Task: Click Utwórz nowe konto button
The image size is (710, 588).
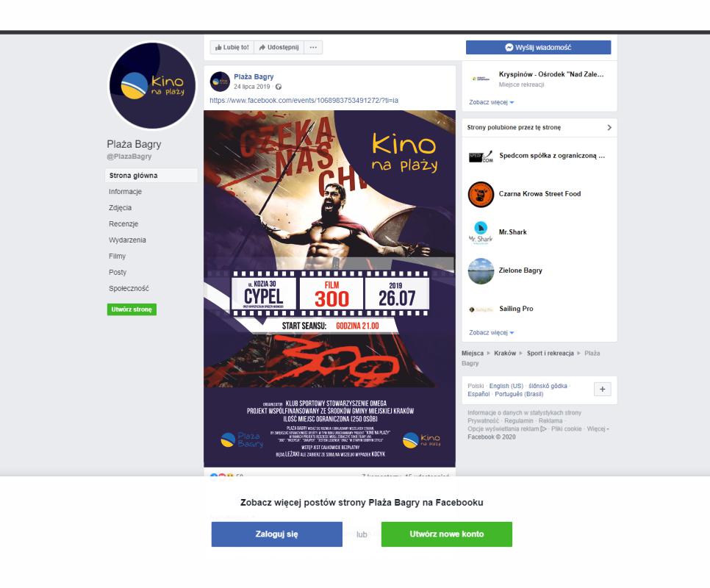Action: (x=446, y=534)
